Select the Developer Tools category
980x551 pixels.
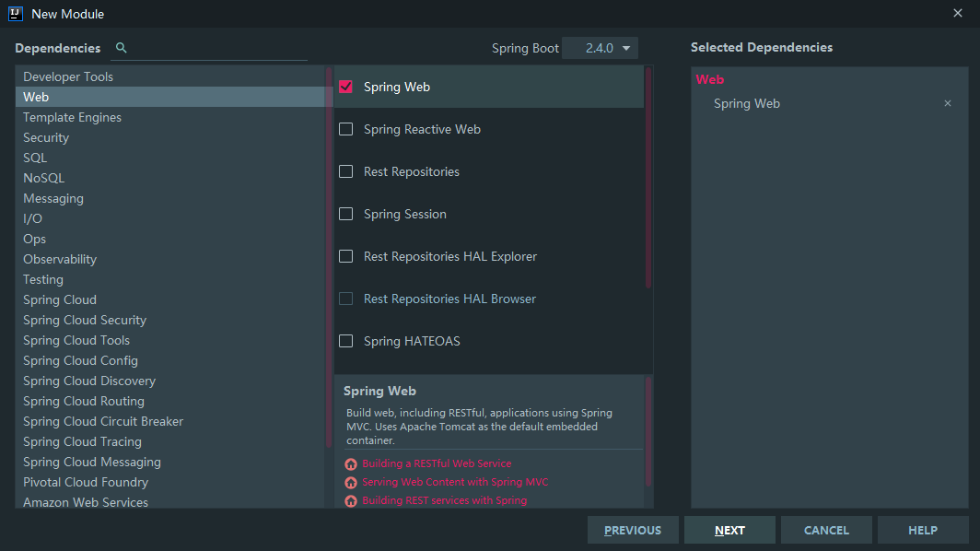[170, 76]
